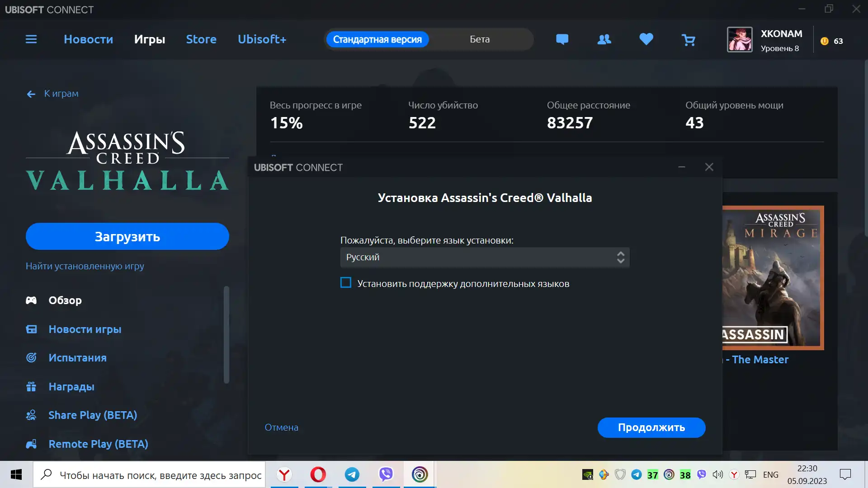
Task: Click the sidebar navigation scrollbar
Action: (x=226, y=335)
